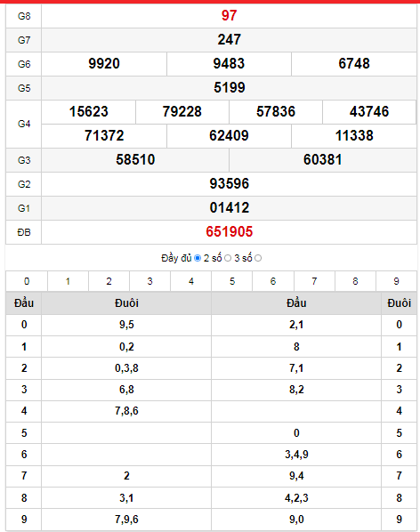Click the G8 row label

(24, 16)
